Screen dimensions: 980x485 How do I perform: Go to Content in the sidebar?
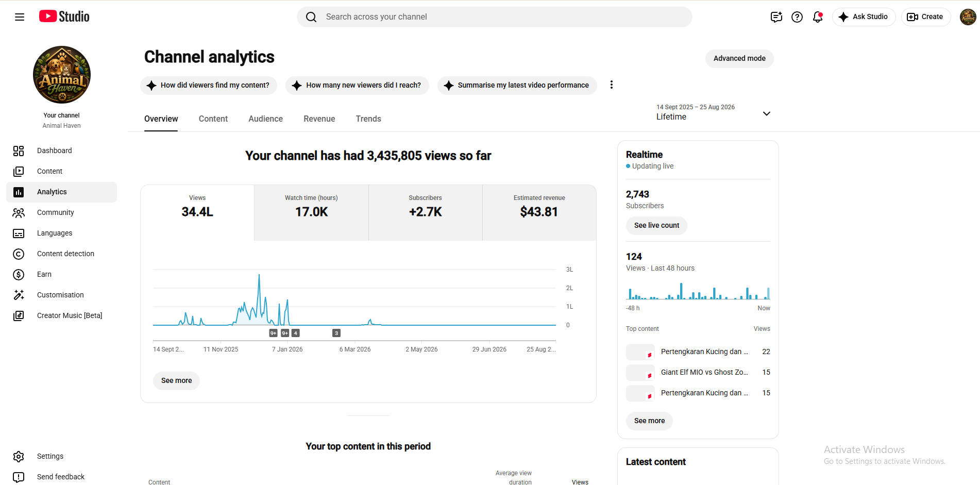tap(62, 171)
